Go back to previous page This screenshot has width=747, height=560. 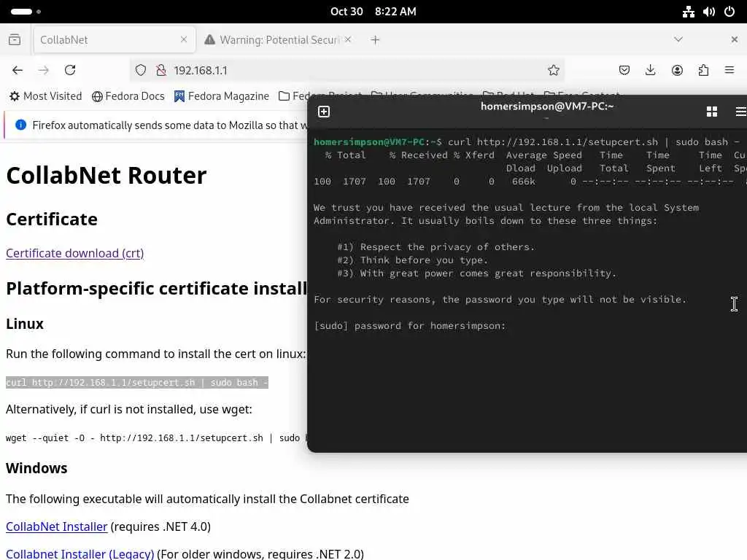(18, 71)
